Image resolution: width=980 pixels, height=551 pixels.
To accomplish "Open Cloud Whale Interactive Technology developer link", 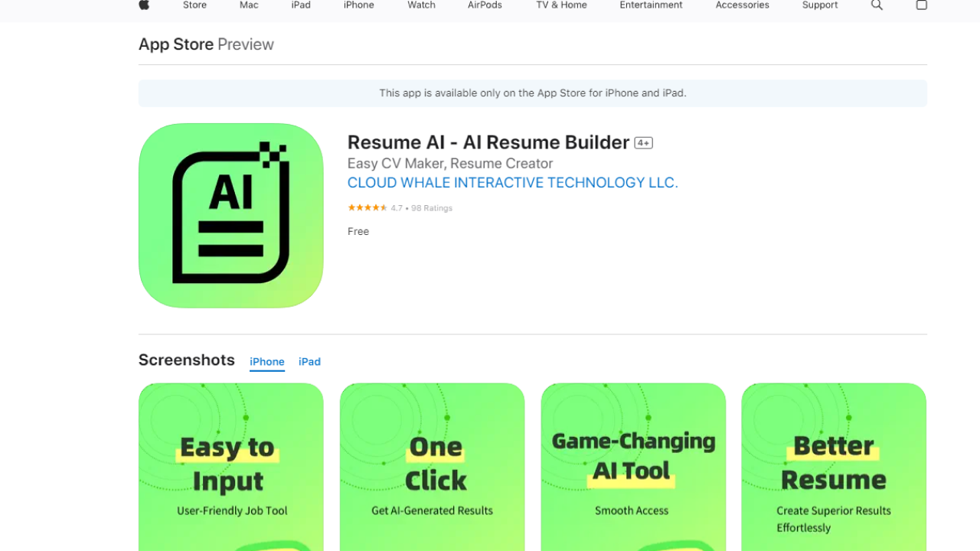I will (x=513, y=183).
